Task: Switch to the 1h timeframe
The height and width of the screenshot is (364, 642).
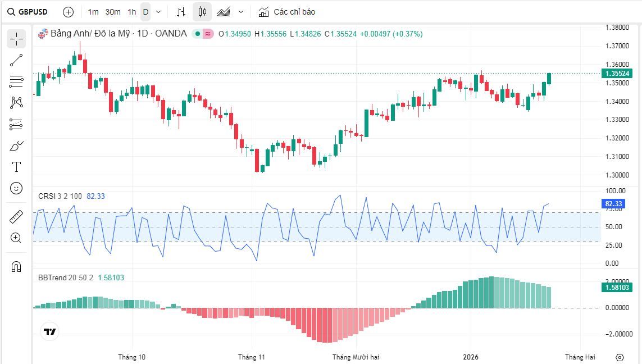Action: 131,12
